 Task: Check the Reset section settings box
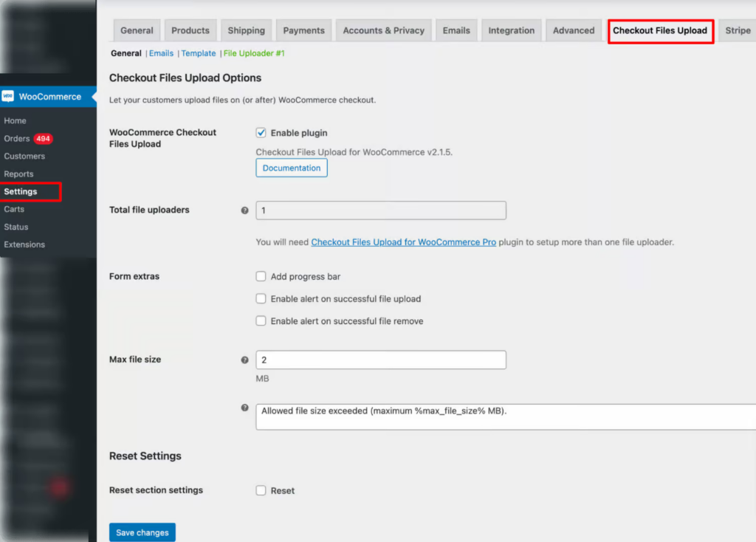[x=261, y=490]
